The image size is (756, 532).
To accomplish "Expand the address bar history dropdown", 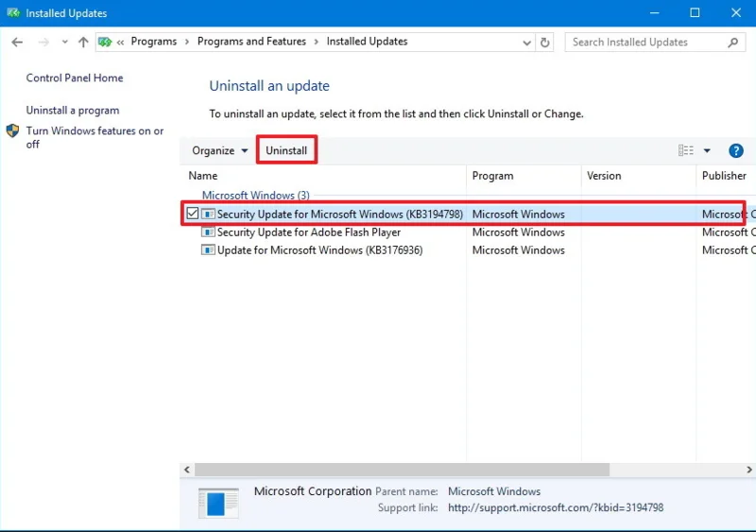I will 527,43.
